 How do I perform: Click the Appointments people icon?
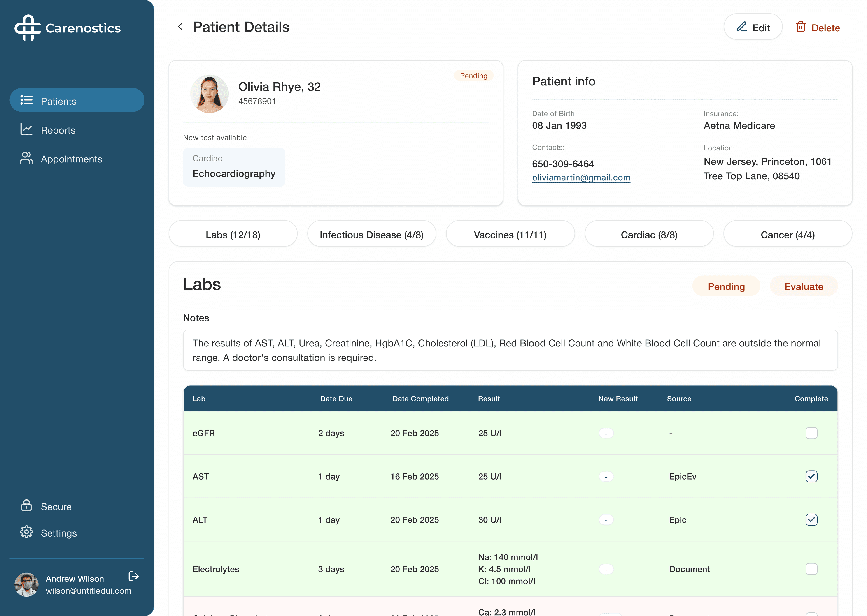[26, 158]
